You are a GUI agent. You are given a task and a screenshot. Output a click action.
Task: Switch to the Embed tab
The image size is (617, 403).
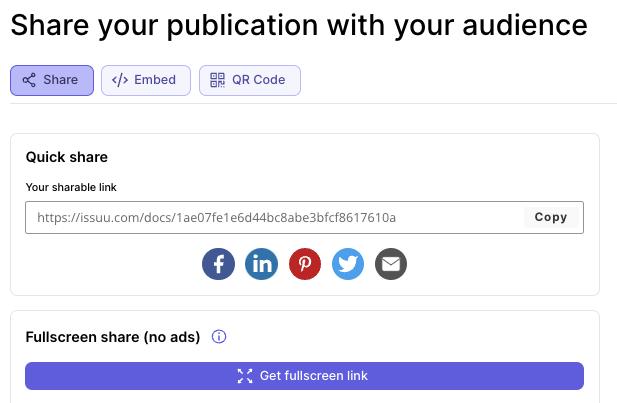pos(146,80)
